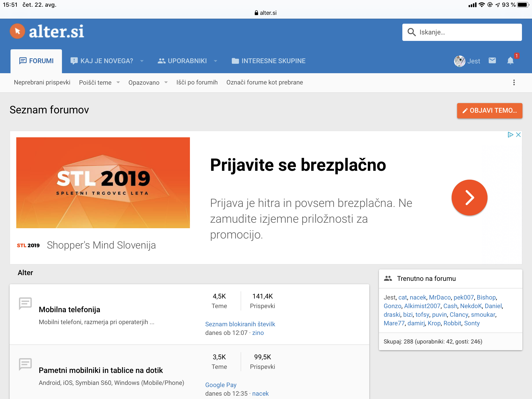532x399 pixels.
Task: Open the notifications bell icon
Action: (510, 61)
